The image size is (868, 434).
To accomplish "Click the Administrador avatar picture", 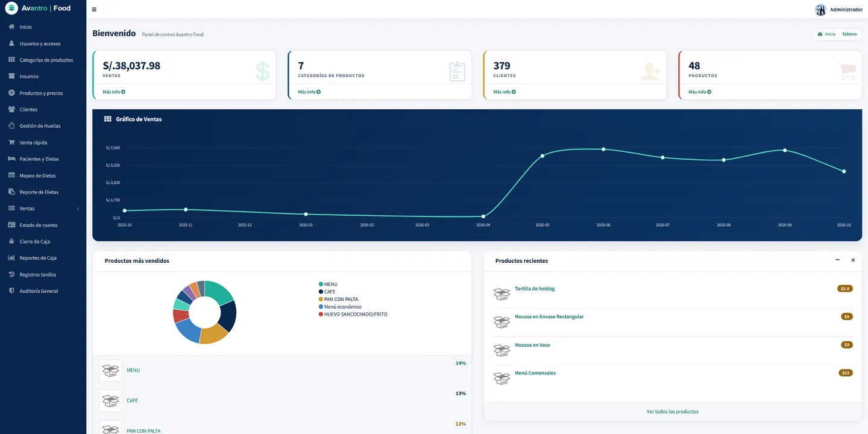I will pyautogui.click(x=820, y=10).
